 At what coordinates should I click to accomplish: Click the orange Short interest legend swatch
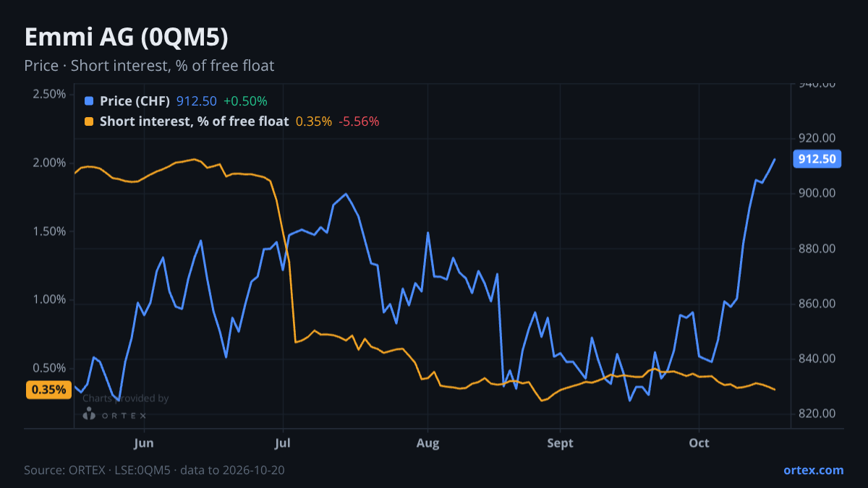pyautogui.click(x=89, y=121)
